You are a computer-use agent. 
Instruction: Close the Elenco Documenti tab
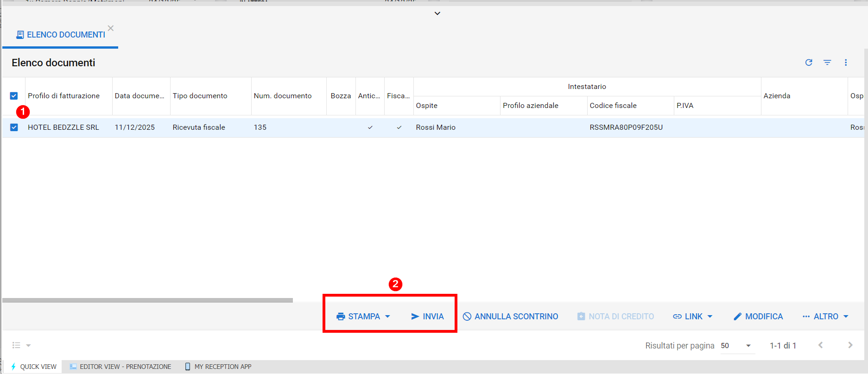(x=111, y=28)
